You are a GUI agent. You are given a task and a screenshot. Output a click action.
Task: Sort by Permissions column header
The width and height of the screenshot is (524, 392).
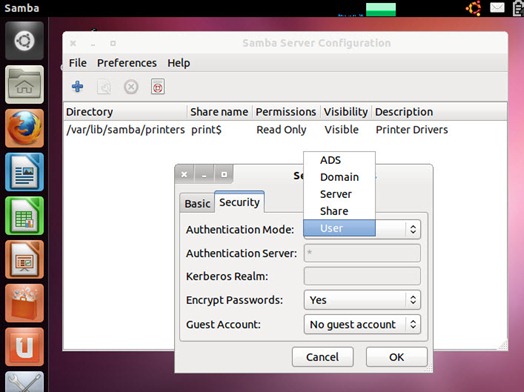tap(286, 112)
